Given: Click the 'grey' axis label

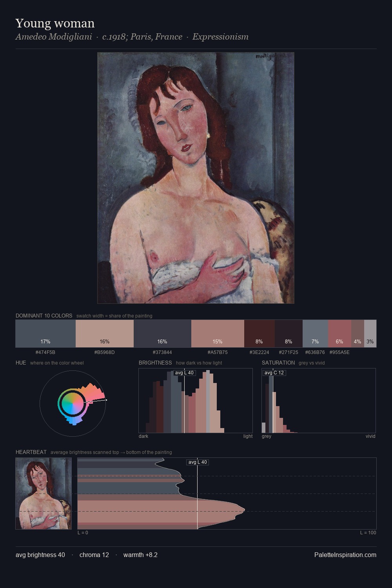Looking at the screenshot, I should pyautogui.click(x=267, y=436).
